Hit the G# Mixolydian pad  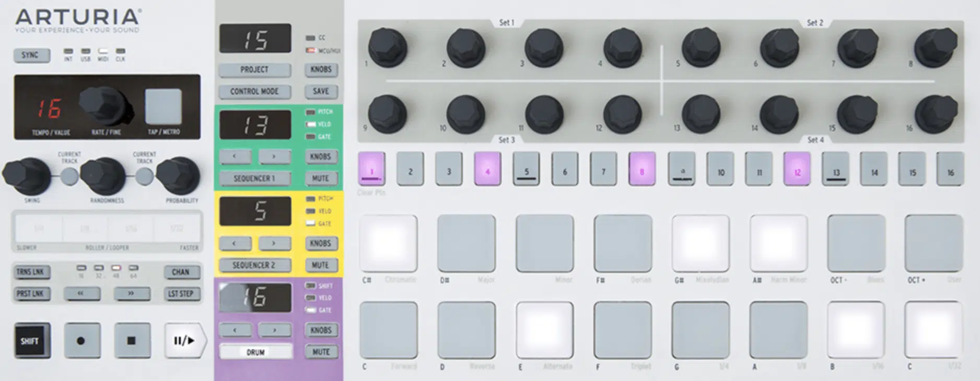tap(701, 243)
